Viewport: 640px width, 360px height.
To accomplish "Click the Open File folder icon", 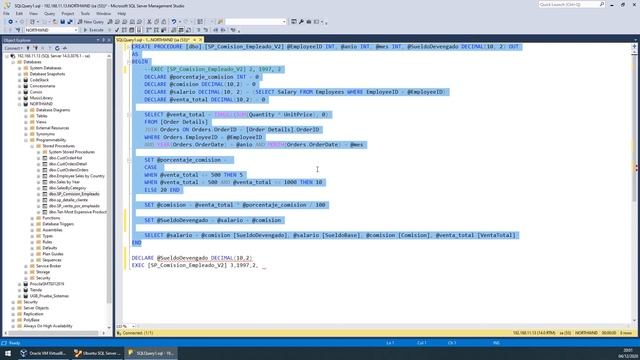I will [55, 22].
